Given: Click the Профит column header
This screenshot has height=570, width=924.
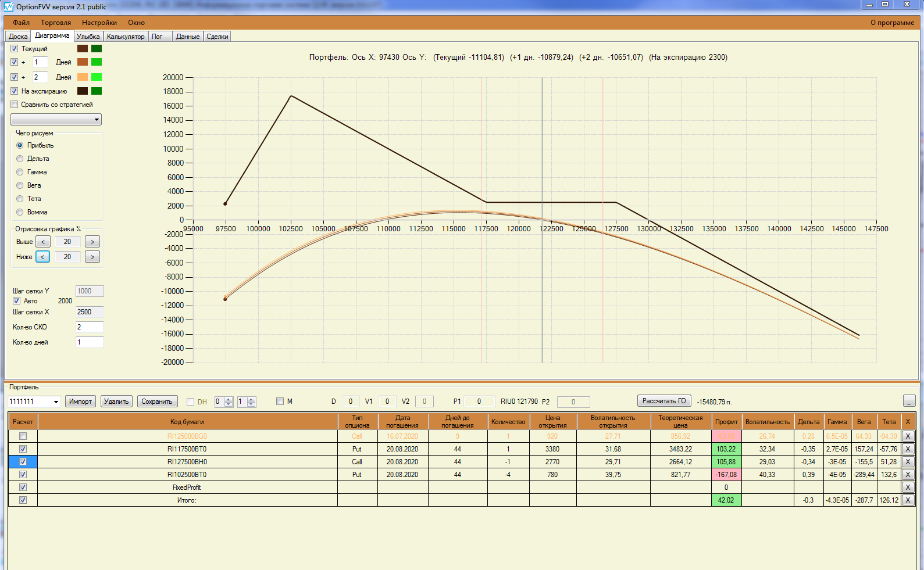Looking at the screenshot, I should (x=726, y=422).
